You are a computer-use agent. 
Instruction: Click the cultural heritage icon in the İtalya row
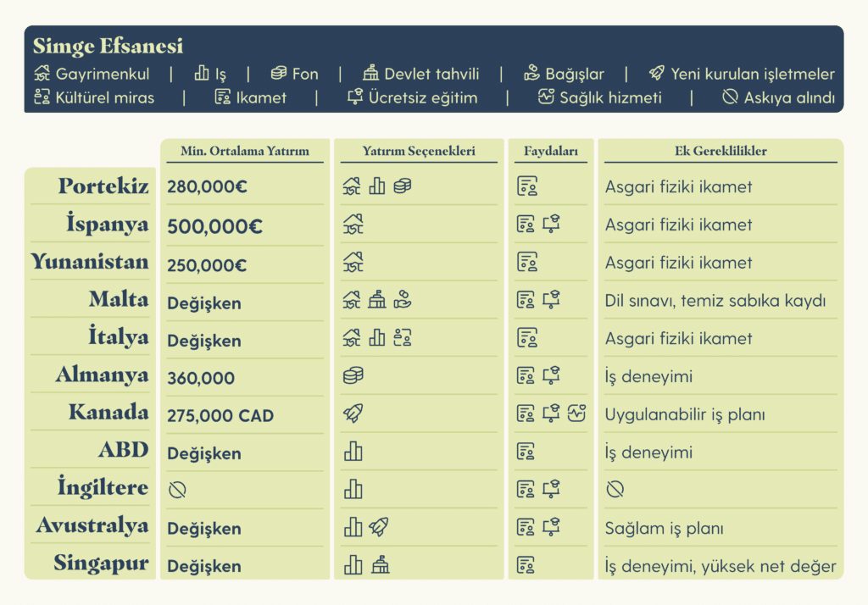(403, 338)
